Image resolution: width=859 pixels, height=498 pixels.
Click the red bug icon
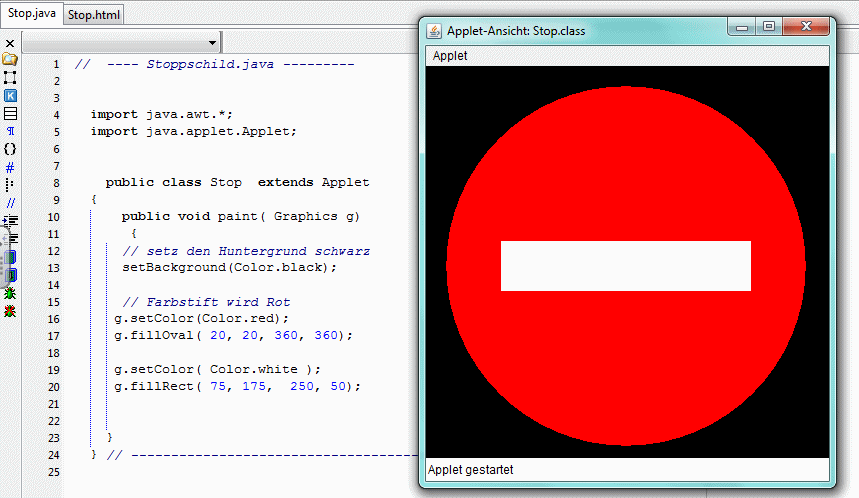tap(10, 311)
